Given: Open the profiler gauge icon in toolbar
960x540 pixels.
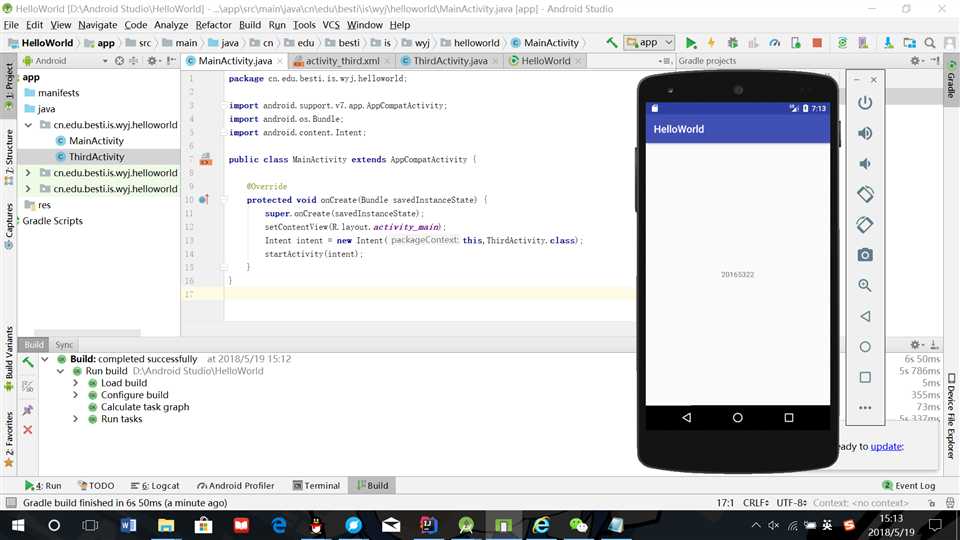Looking at the screenshot, I should point(774,43).
